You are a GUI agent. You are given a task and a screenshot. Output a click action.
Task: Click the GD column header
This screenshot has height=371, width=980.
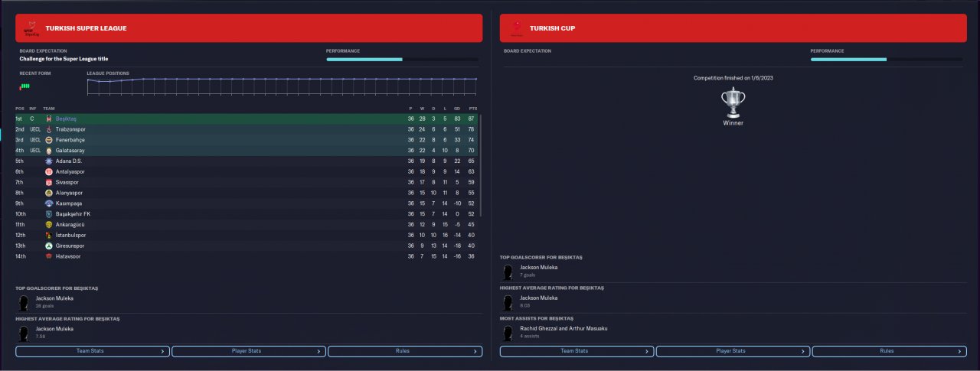tap(456, 109)
